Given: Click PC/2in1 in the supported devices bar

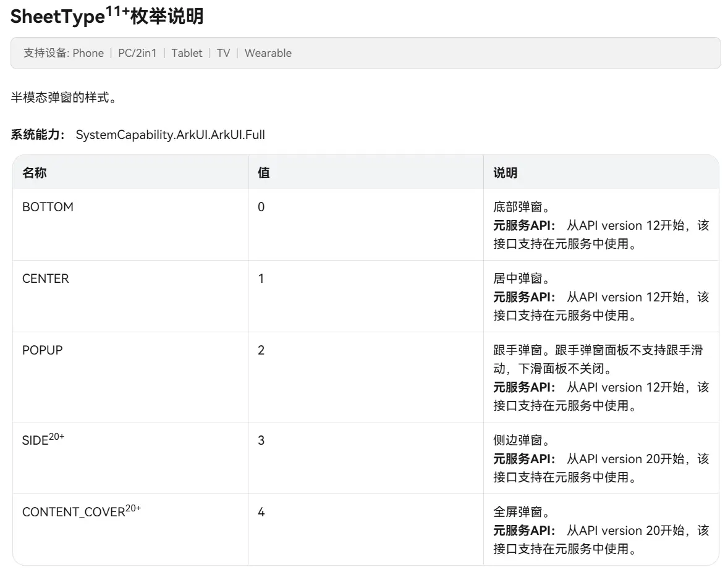Looking at the screenshot, I should click(x=137, y=53).
